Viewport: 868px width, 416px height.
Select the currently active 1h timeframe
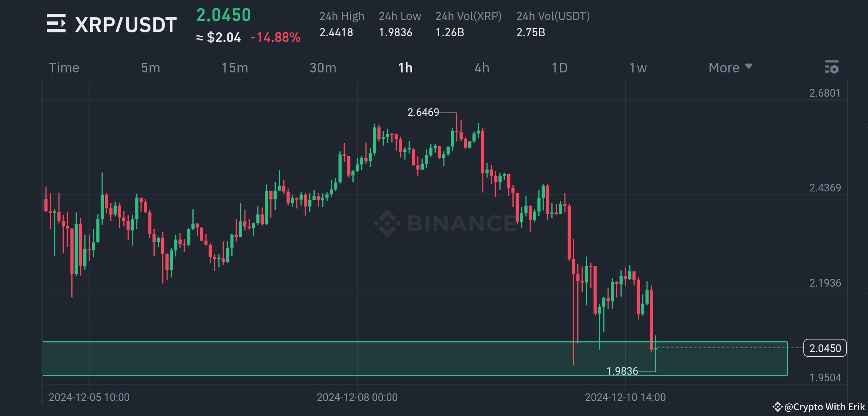[405, 67]
